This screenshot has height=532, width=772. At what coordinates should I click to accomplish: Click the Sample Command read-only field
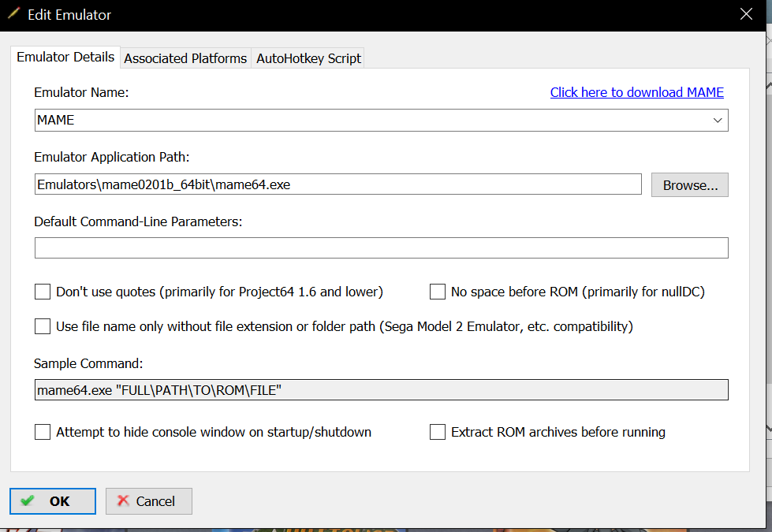381,390
